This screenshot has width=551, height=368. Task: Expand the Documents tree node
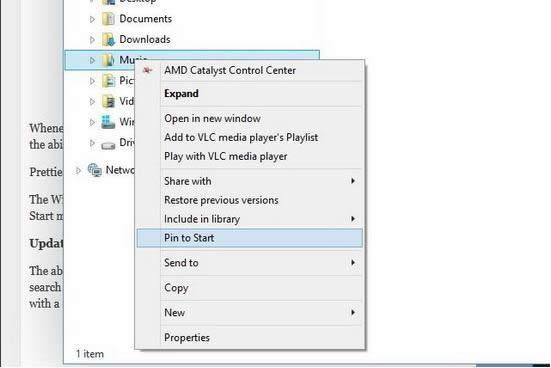click(x=92, y=19)
